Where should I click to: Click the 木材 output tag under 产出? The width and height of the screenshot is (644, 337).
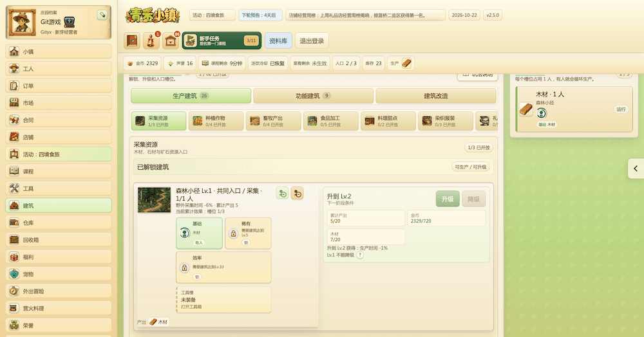click(x=158, y=322)
